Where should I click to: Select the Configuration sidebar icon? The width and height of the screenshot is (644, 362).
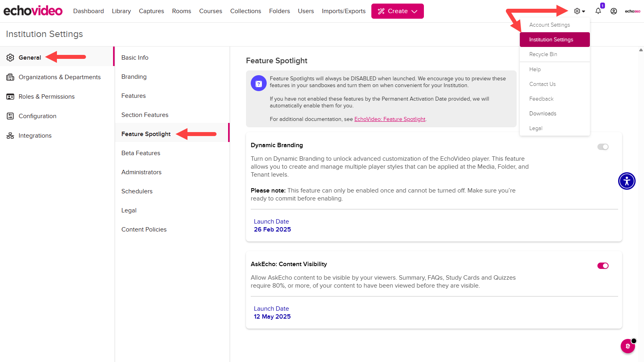tap(10, 116)
